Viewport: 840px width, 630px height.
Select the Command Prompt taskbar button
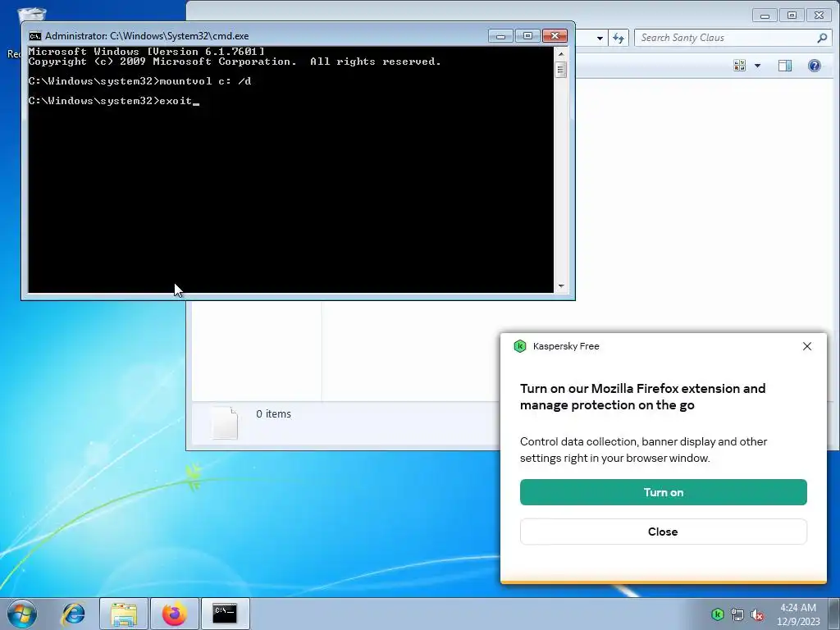225,614
